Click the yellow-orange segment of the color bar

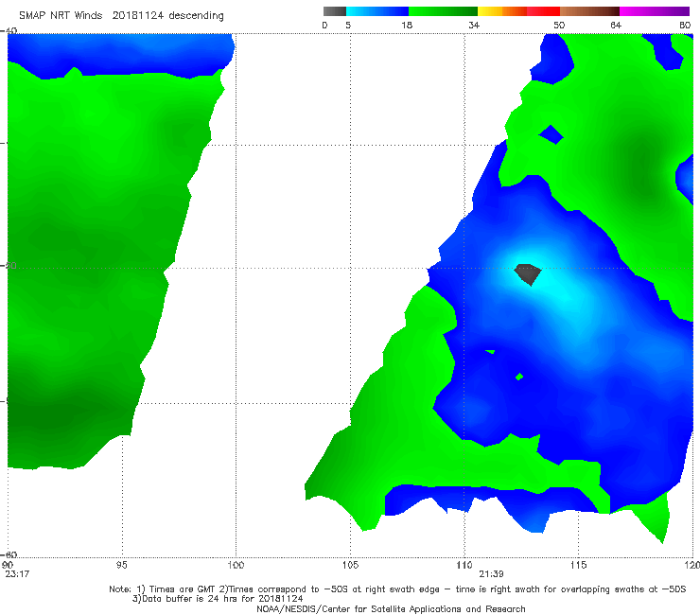click(x=501, y=11)
